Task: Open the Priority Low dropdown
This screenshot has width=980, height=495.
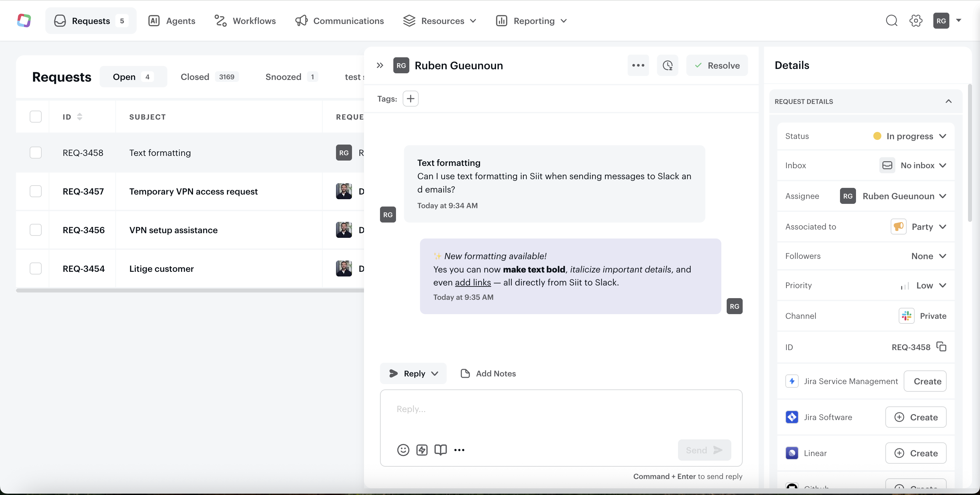Action: [x=923, y=285]
